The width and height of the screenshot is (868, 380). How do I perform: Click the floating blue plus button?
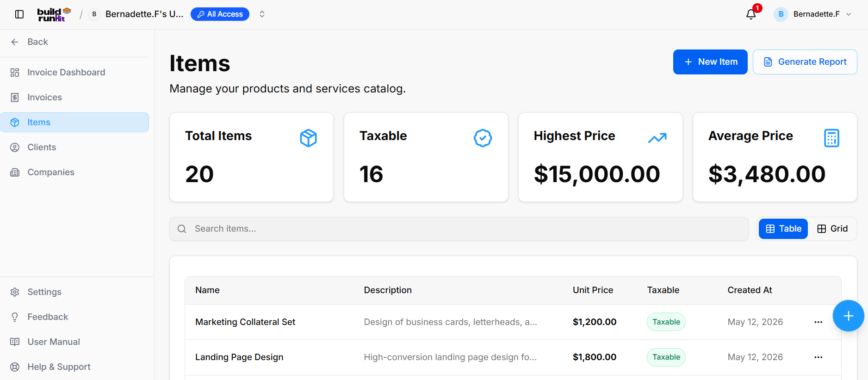[x=848, y=316]
